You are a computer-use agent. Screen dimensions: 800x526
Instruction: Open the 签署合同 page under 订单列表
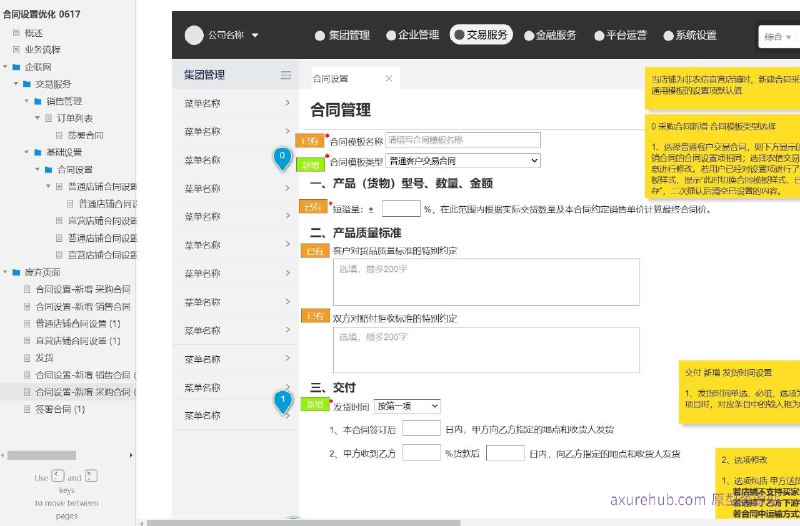pyautogui.click(x=85, y=135)
